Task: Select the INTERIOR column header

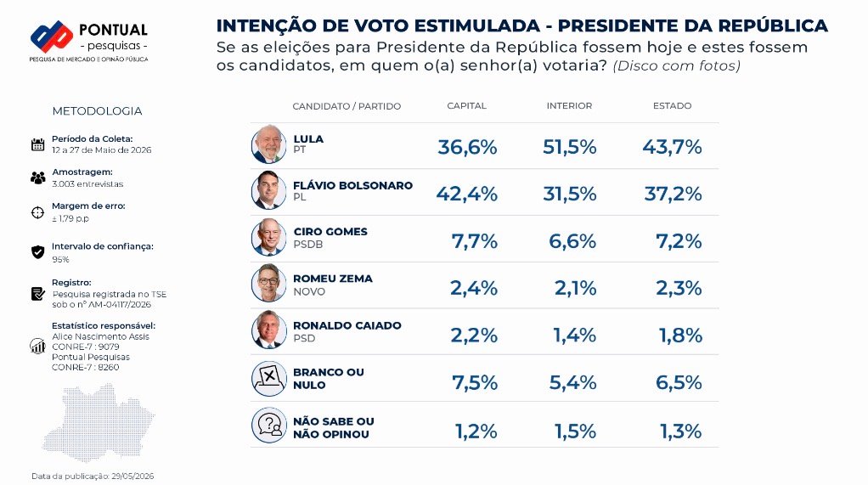Action: coord(569,105)
